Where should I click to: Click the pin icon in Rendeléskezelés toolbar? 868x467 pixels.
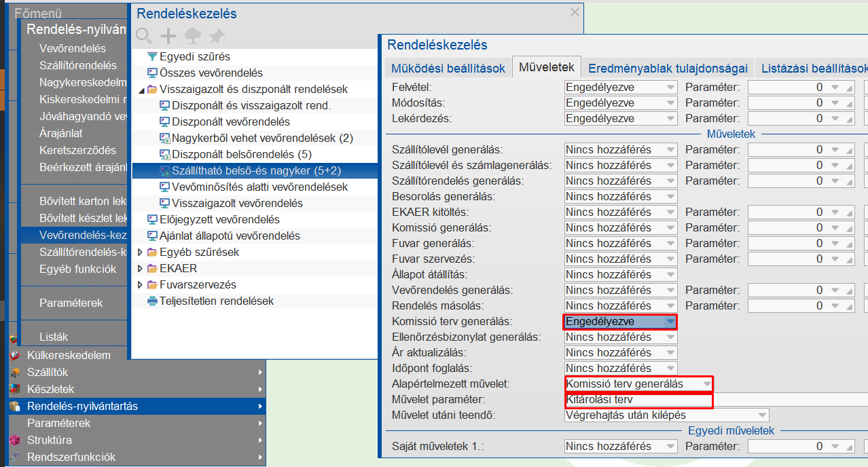pos(217,36)
